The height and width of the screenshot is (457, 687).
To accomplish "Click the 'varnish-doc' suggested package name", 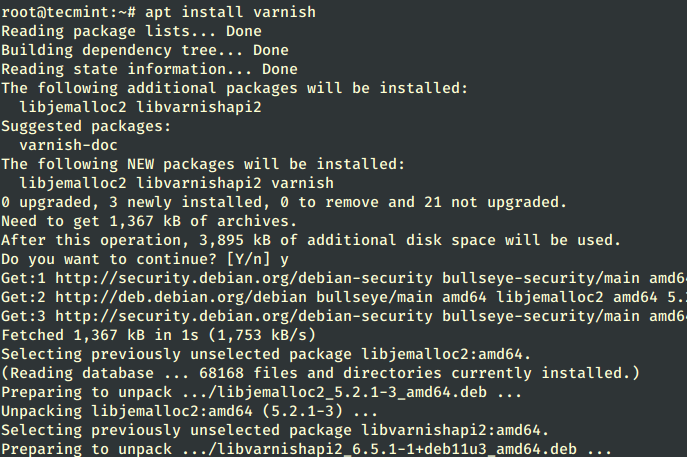I will [x=68, y=145].
